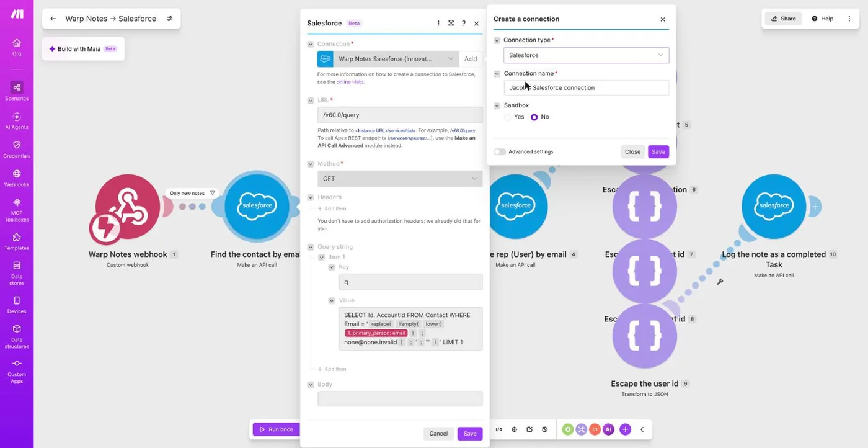
Task: Open help question mark in Salesforce panel
Action: coord(464,23)
